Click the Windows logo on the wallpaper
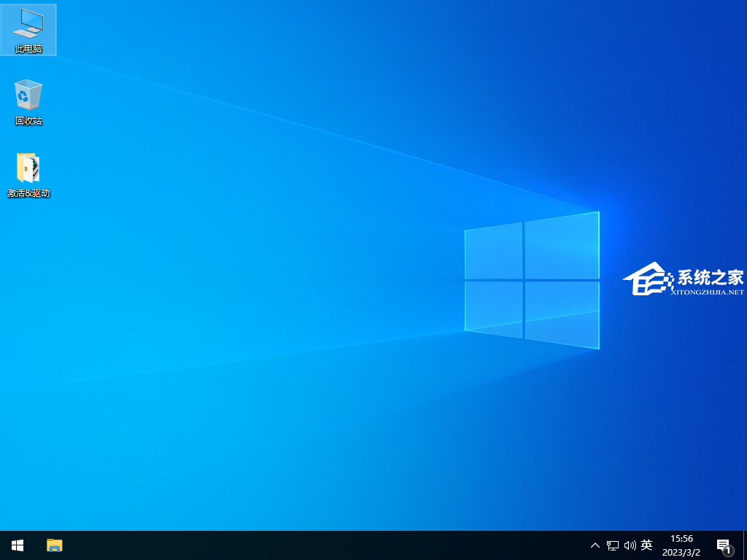The height and width of the screenshot is (560, 747). tap(532, 280)
